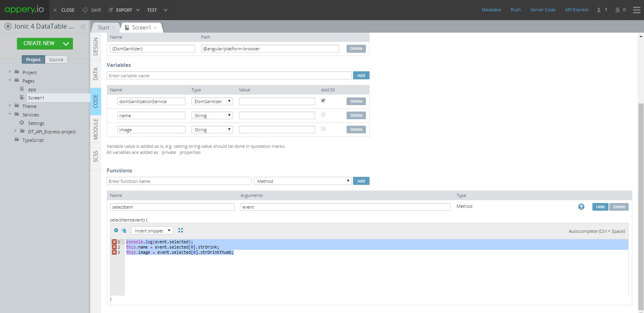Image resolution: width=644 pixels, height=313 pixels.
Task: Switch to the SCSS tab
Action: tap(96, 156)
